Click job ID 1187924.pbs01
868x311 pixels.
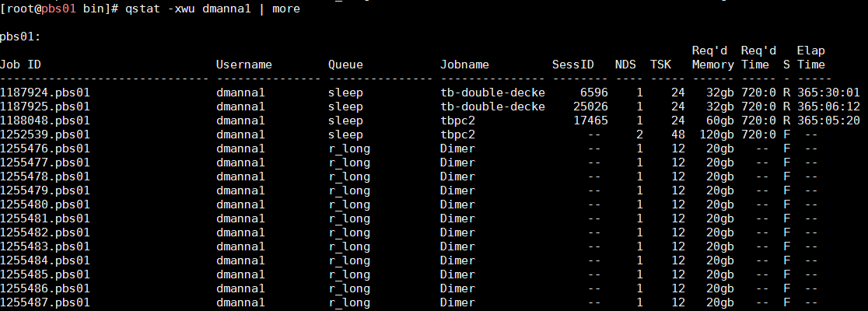[x=44, y=93]
